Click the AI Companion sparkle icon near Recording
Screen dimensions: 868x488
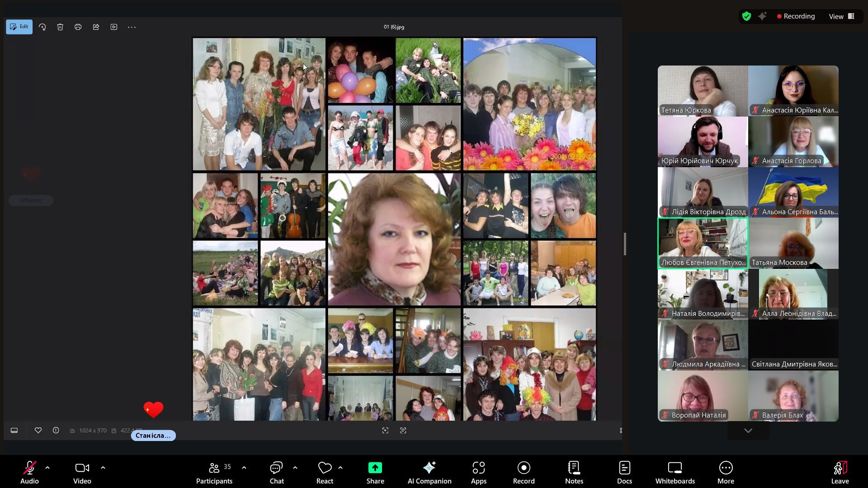(x=763, y=16)
